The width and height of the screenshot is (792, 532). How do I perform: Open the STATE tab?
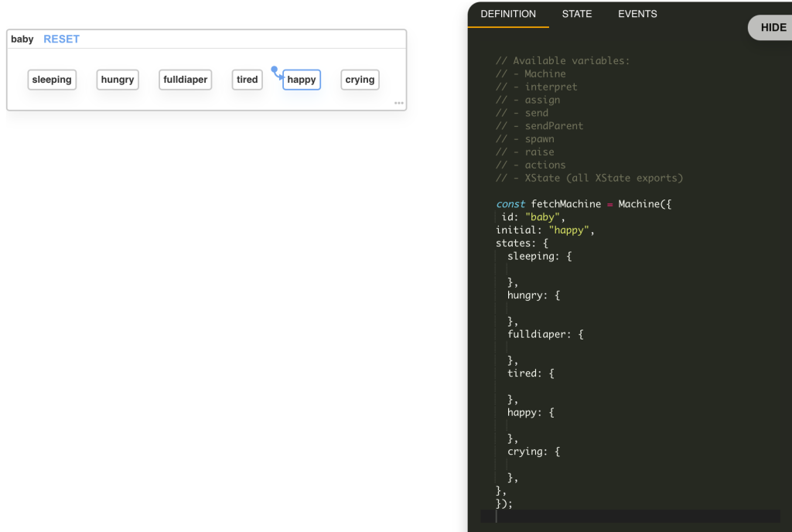pyautogui.click(x=577, y=14)
